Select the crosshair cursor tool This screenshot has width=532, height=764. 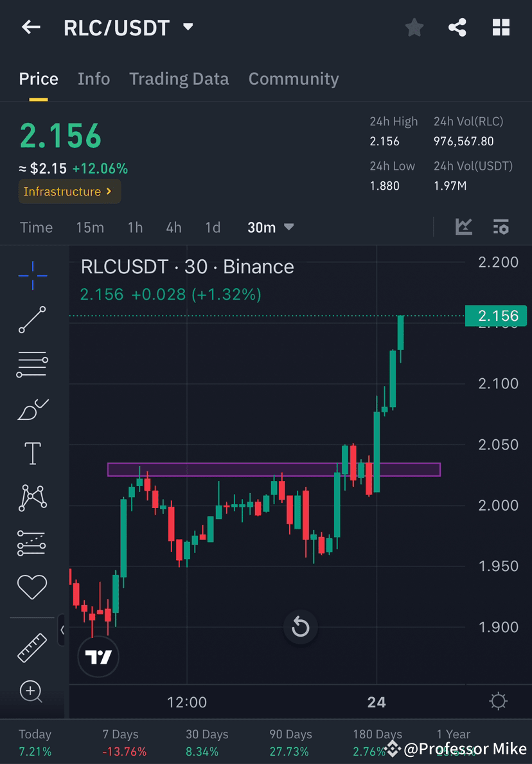pos(32,275)
